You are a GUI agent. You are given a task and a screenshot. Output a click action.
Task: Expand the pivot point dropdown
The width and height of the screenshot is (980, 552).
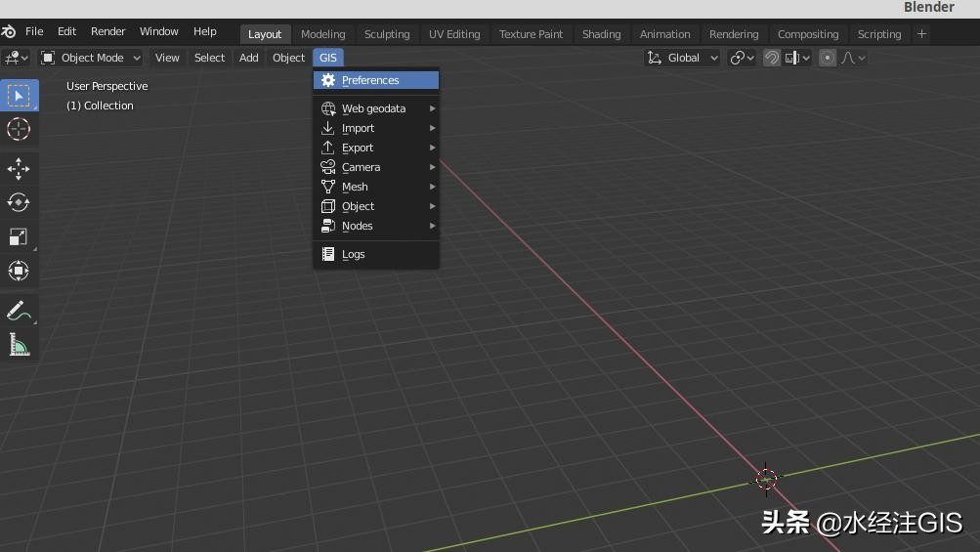pos(743,58)
